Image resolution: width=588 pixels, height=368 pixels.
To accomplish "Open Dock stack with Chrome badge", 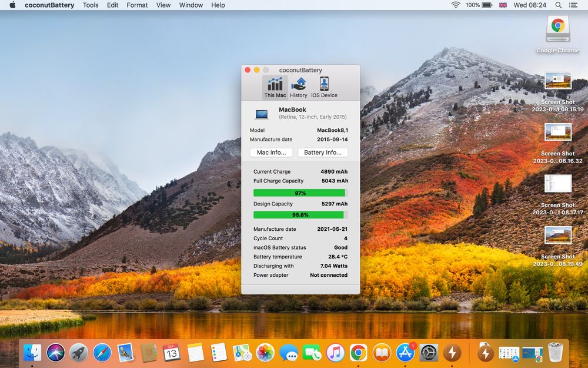I will click(533, 354).
